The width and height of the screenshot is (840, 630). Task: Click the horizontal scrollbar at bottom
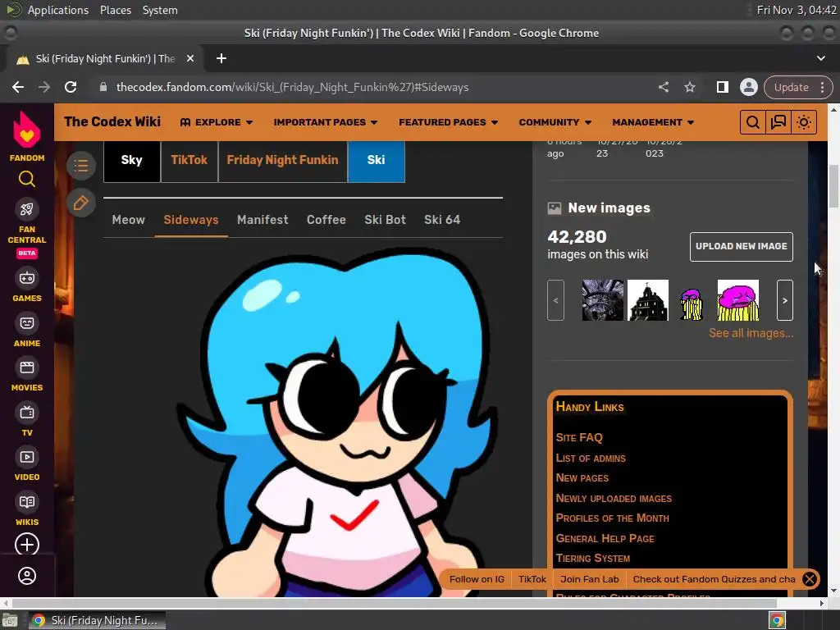(x=394, y=603)
